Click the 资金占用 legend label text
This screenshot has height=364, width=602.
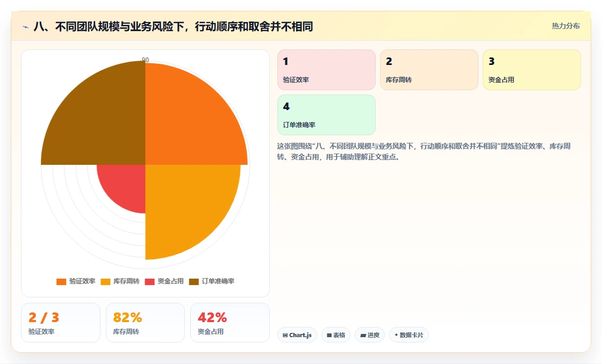click(170, 281)
